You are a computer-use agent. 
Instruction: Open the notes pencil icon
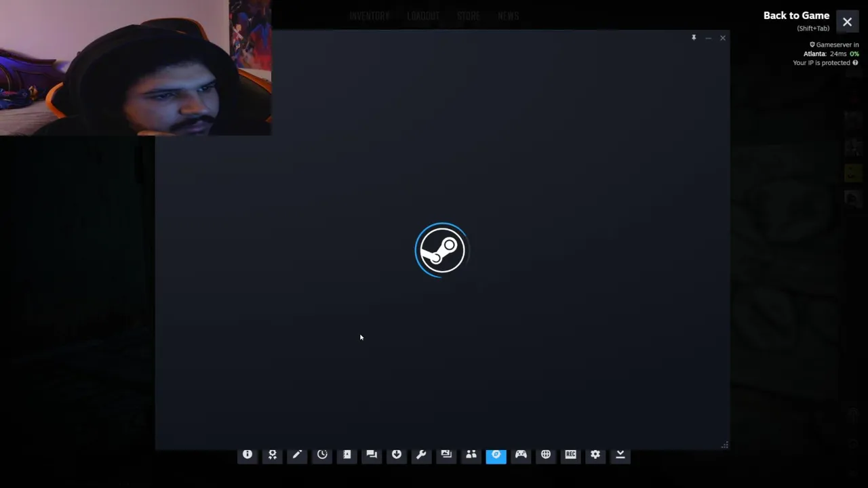tap(297, 455)
